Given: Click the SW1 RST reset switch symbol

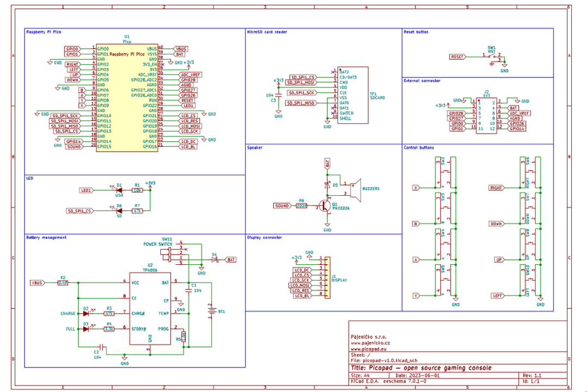Looking at the screenshot, I should click(x=492, y=57).
